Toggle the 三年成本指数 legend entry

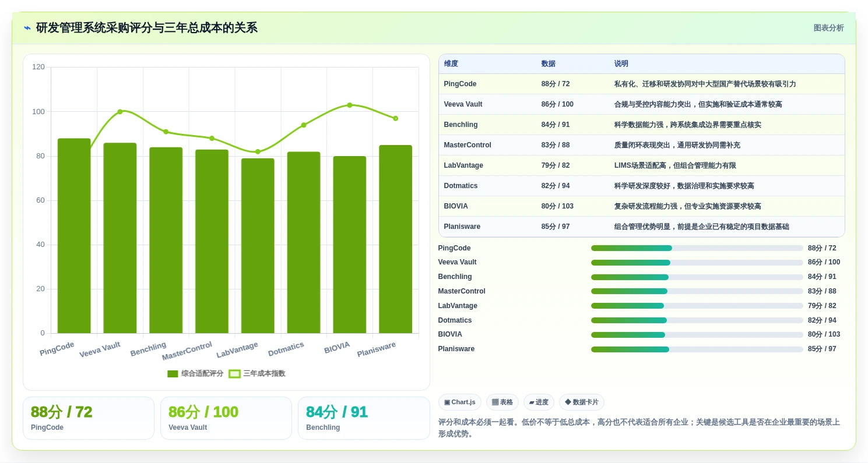click(257, 374)
